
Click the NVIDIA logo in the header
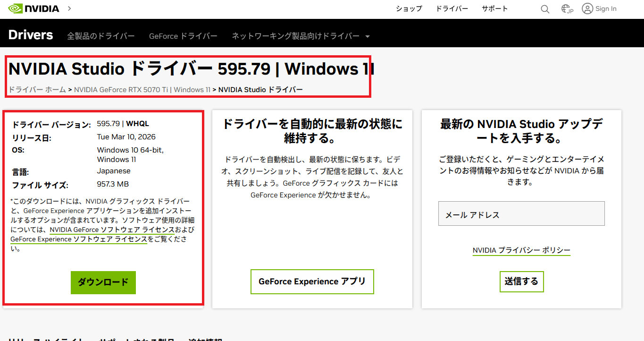[x=34, y=9]
